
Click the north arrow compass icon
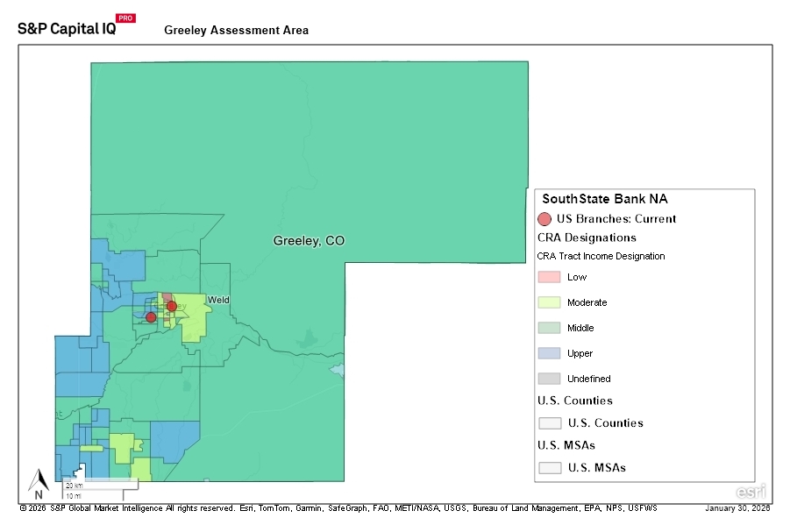point(39,482)
